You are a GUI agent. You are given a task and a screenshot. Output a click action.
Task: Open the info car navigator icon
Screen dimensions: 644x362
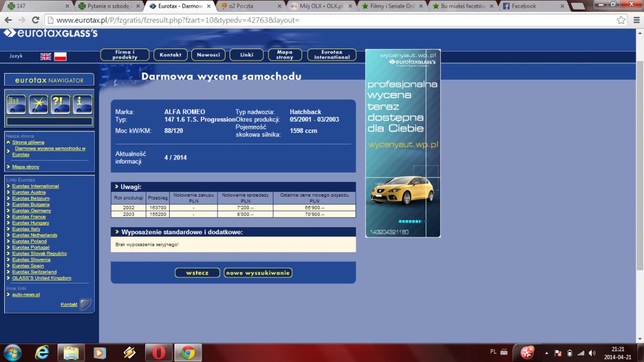[83, 104]
